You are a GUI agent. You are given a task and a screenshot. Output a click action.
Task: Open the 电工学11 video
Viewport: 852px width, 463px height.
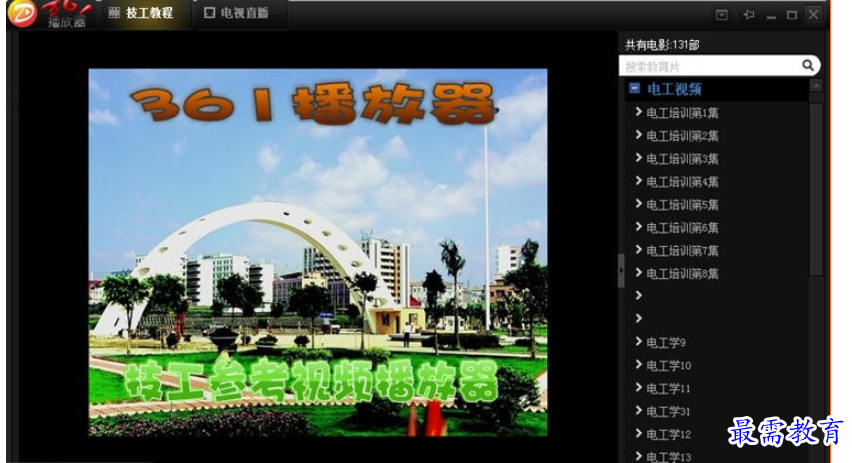[x=668, y=389]
